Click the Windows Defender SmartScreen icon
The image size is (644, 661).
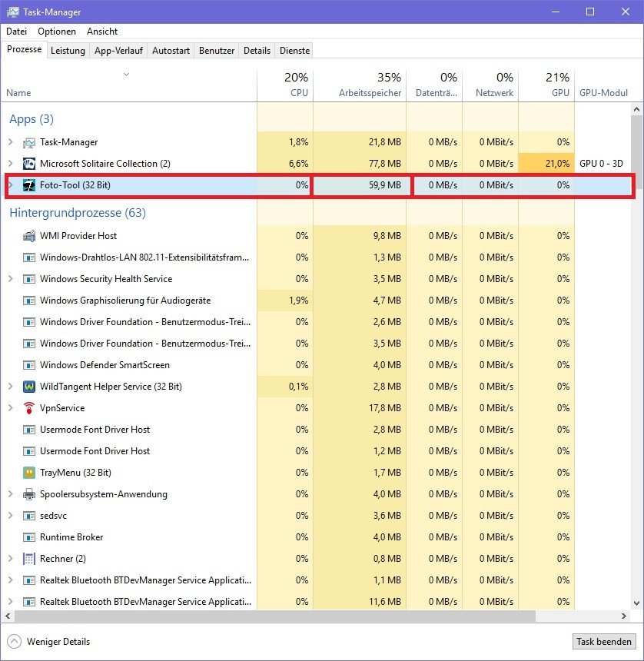tap(28, 365)
